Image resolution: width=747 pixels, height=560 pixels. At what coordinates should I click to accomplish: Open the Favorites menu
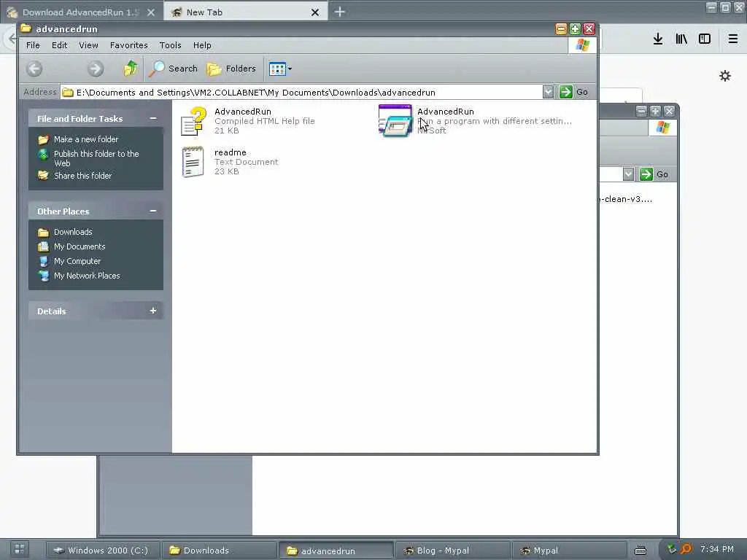pyautogui.click(x=128, y=45)
